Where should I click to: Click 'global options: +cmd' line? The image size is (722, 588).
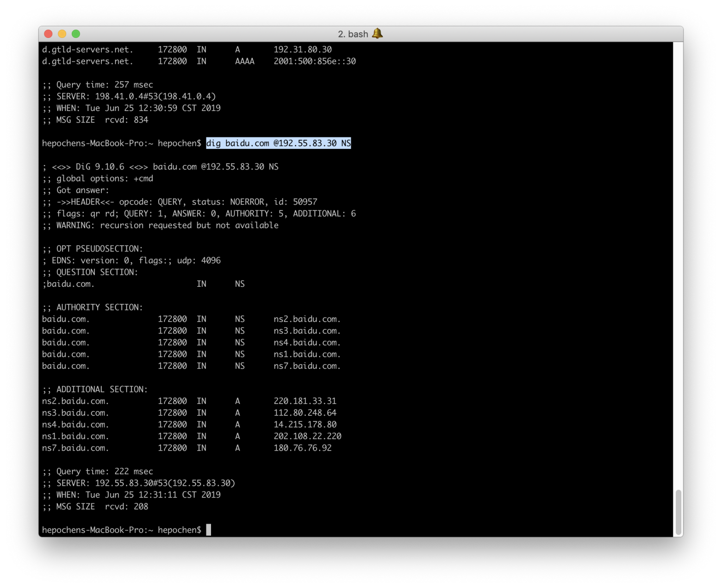(x=98, y=179)
